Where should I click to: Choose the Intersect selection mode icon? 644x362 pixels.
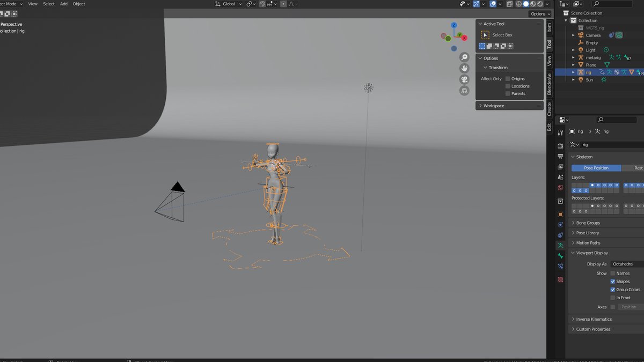(510, 46)
